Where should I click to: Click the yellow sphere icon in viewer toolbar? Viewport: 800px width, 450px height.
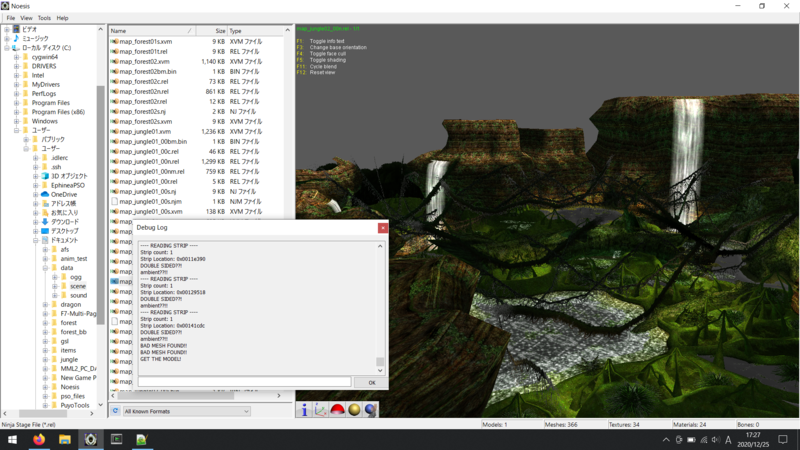click(354, 410)
